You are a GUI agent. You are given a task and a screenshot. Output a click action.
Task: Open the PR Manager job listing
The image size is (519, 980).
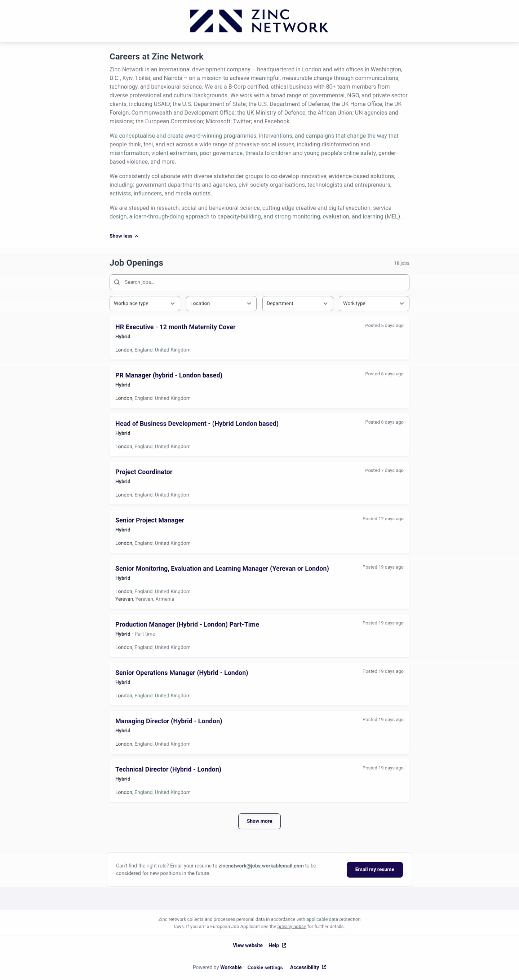(169, 375)
